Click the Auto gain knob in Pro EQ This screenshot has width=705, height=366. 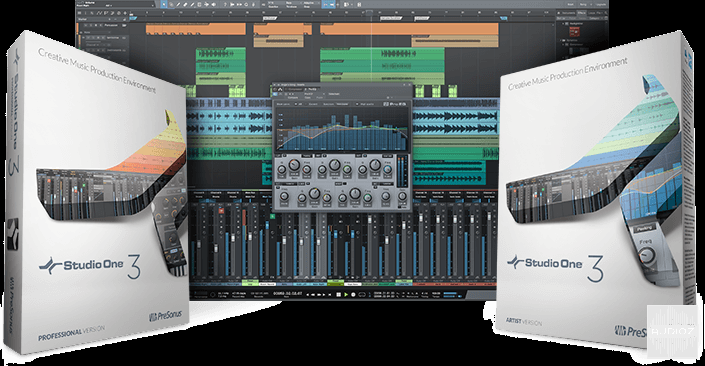click(402, 196)
